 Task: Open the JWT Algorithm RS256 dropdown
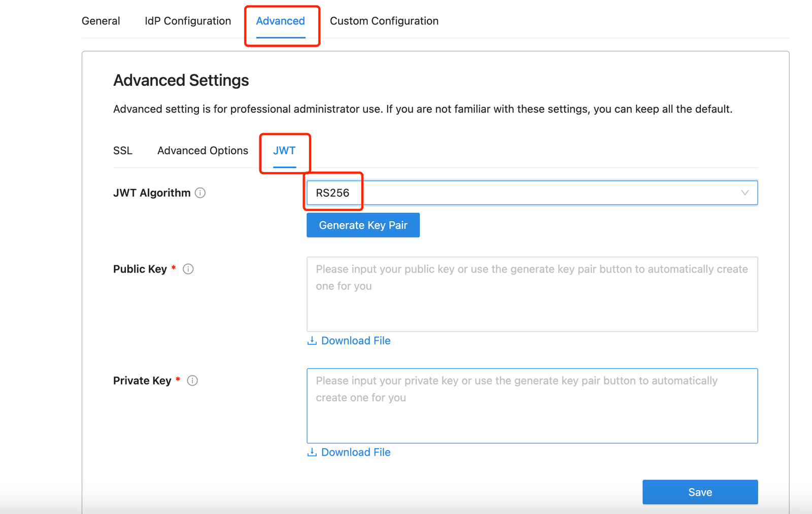[x=532, y=193]
